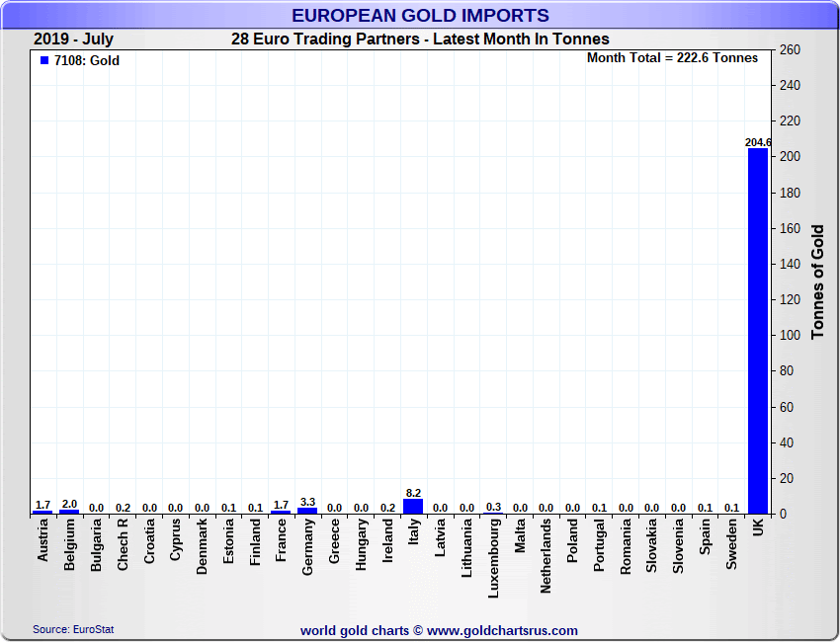This screenshot has width=840, height=642.
Task: Select the 2.0 value above Belgium
Action: tap(69, 504)
